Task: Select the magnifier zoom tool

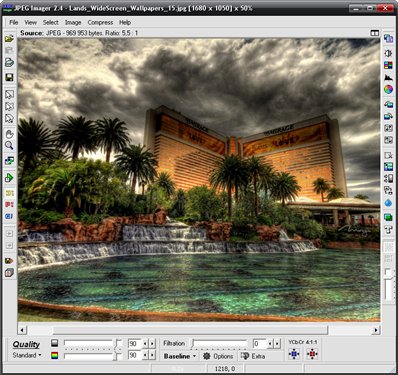Action: click(9, 146)
